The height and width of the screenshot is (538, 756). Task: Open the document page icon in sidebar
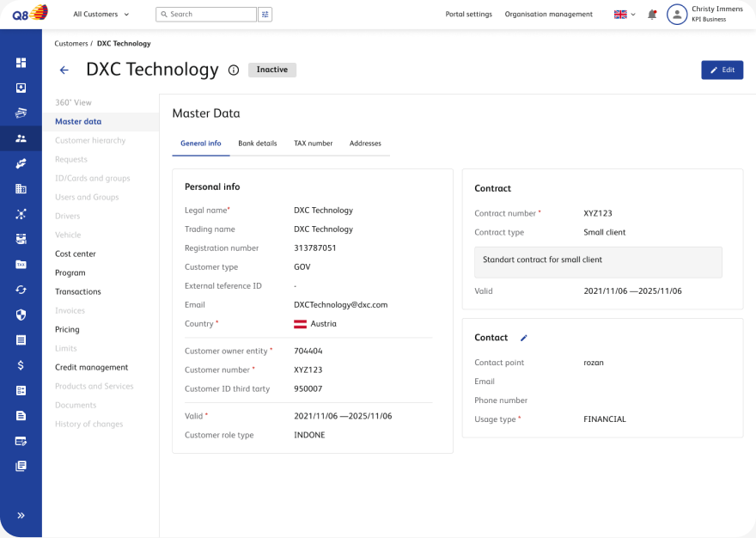click(x=21, y=415)
